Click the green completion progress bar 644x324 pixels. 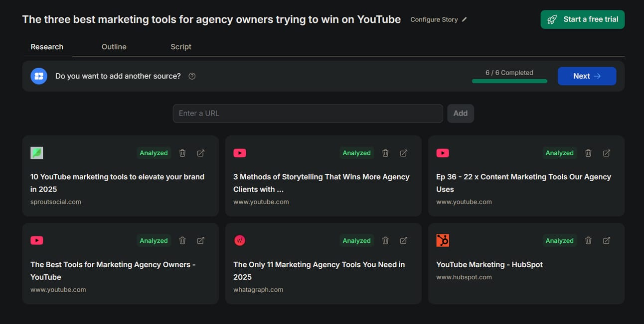(509, 81)
